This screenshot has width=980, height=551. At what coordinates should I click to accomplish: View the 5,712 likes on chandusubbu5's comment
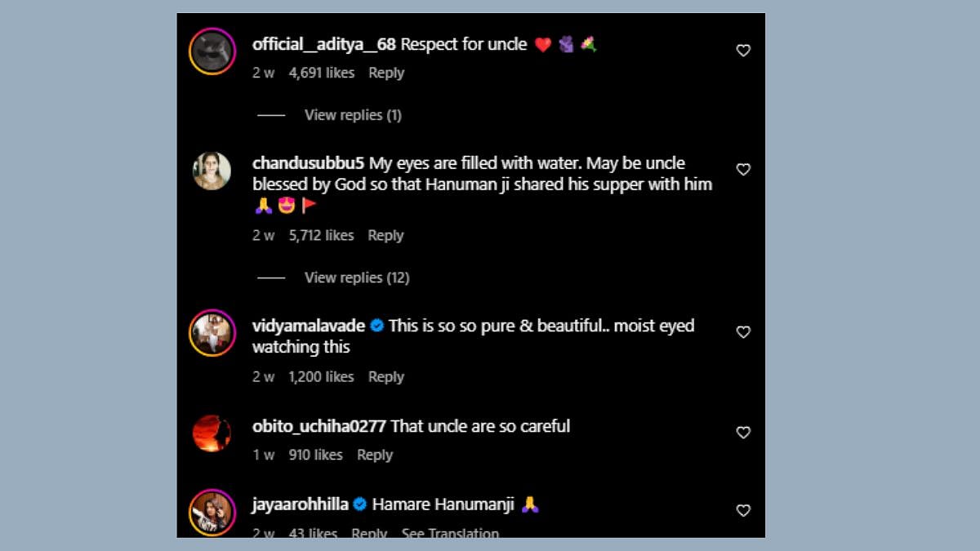coord(321,235)
